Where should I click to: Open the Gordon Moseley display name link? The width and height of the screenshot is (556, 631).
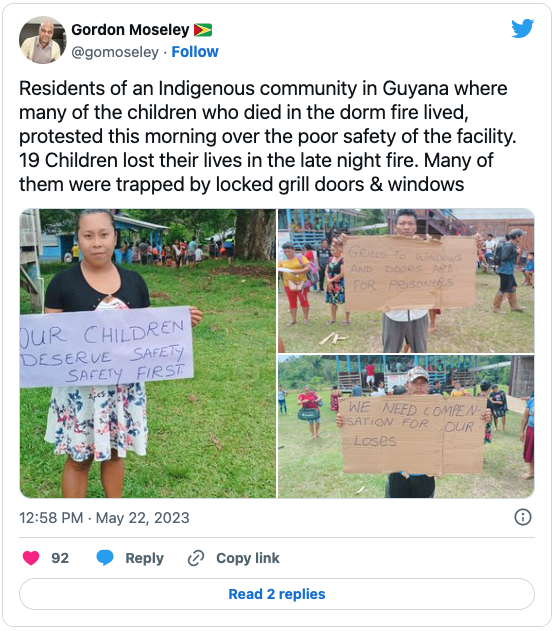coord(130,30)
